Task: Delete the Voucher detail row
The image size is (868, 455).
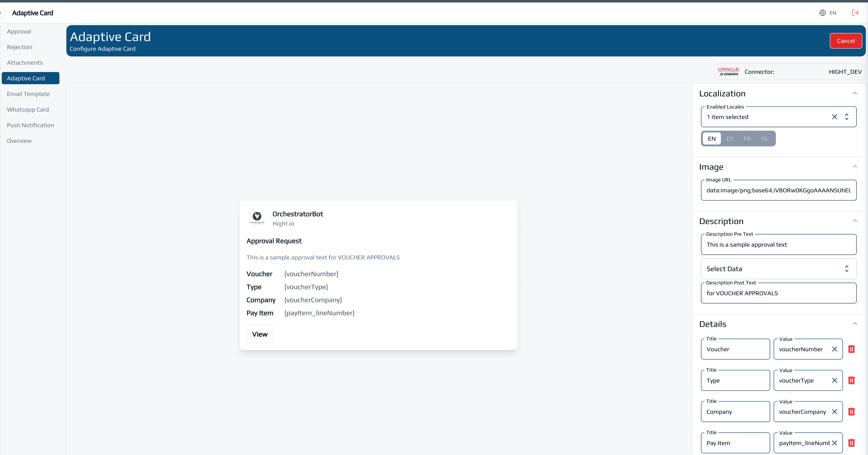Action: click(851, 349)
